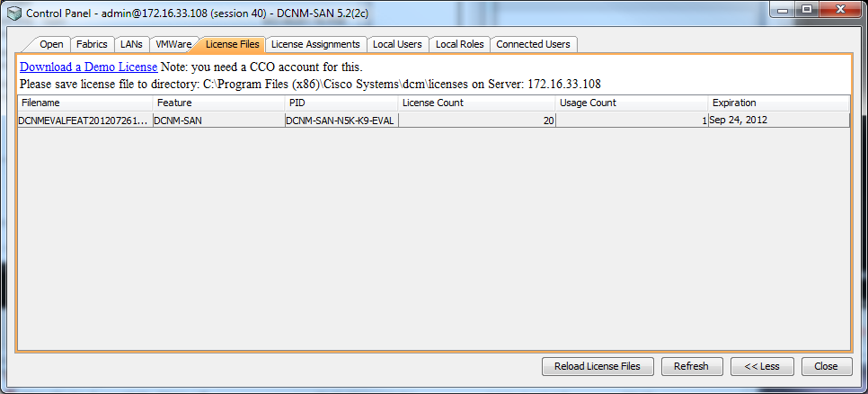Click the Reload License Files button

598,366
